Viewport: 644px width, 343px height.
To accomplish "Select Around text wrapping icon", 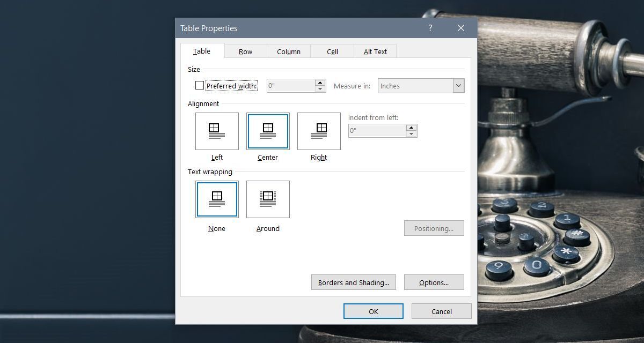I will tap(268, 199).
